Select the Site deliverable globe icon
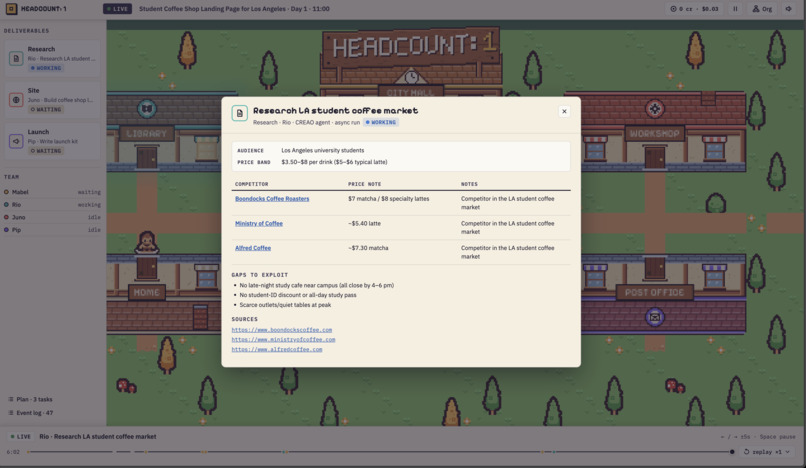The image size is (806, 468). (x=16, y=100)
